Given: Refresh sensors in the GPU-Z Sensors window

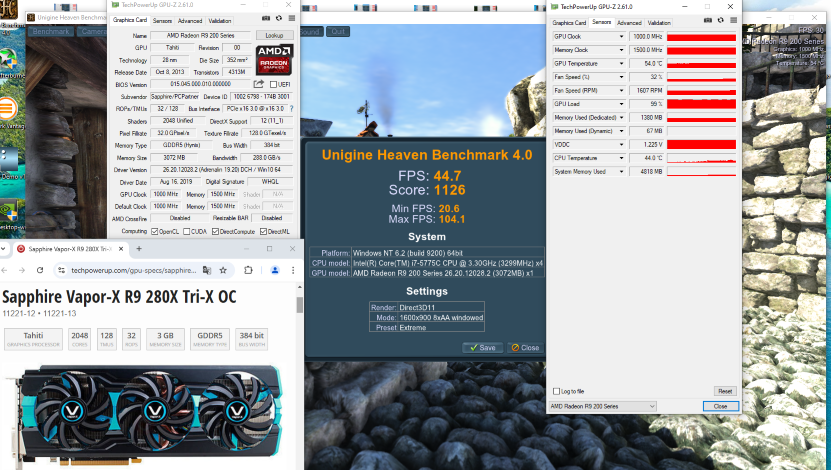Looking at the screenshot, I should click(x=721, y=20).
